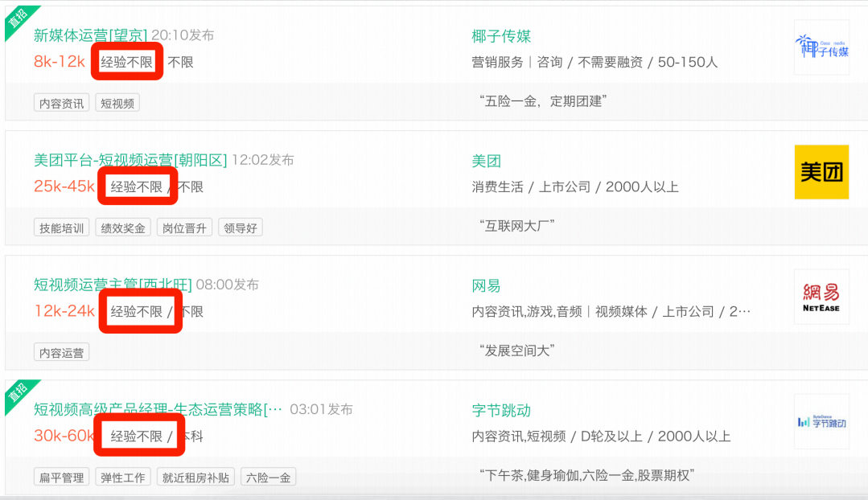
Task: Click the 8k-12k salary text
Action: tap(60, 61)
